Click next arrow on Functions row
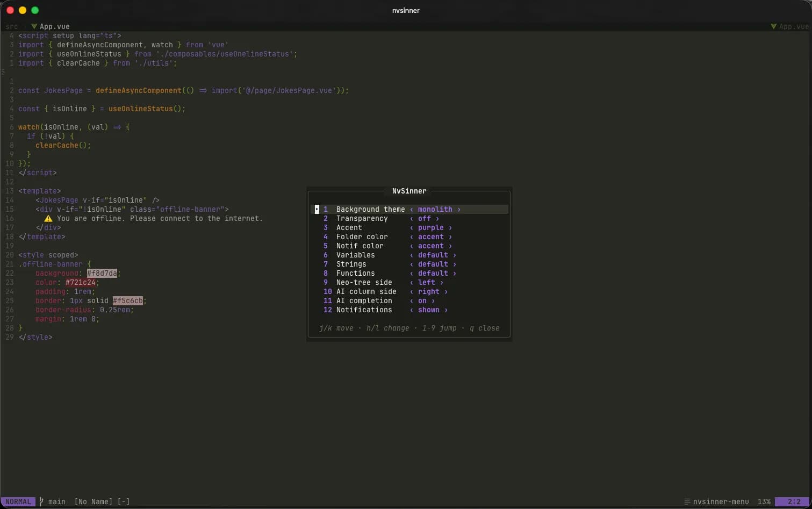This screenshot has width=812, height=509. coord(455,274)
